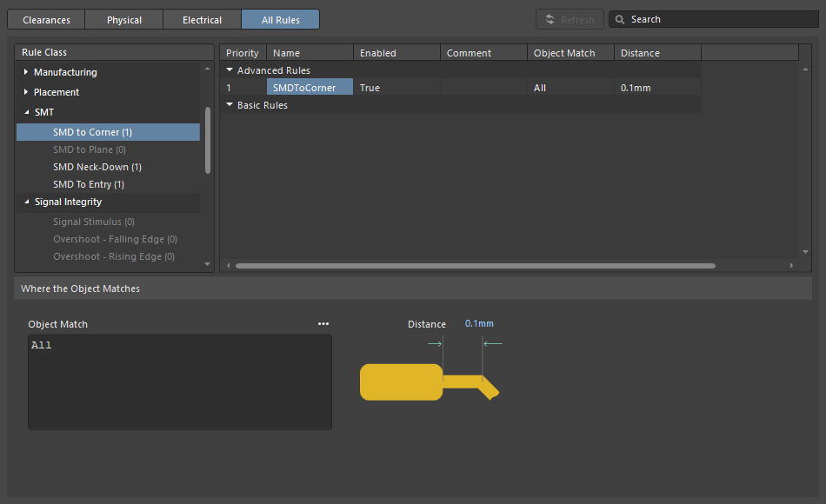Click the rules table horizontal scrollbar
The height and width of the screenshot is (504, 826).
475,266
